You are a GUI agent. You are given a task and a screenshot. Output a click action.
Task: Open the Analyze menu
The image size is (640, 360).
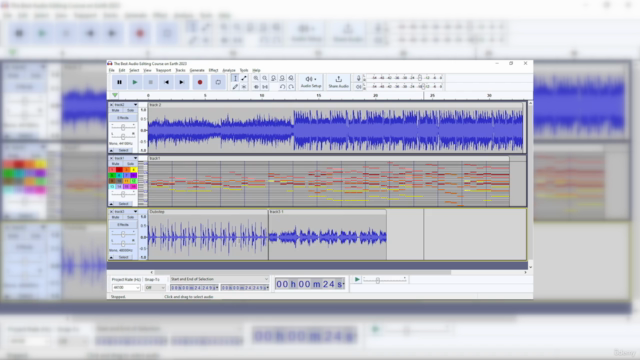click(229, 70)
